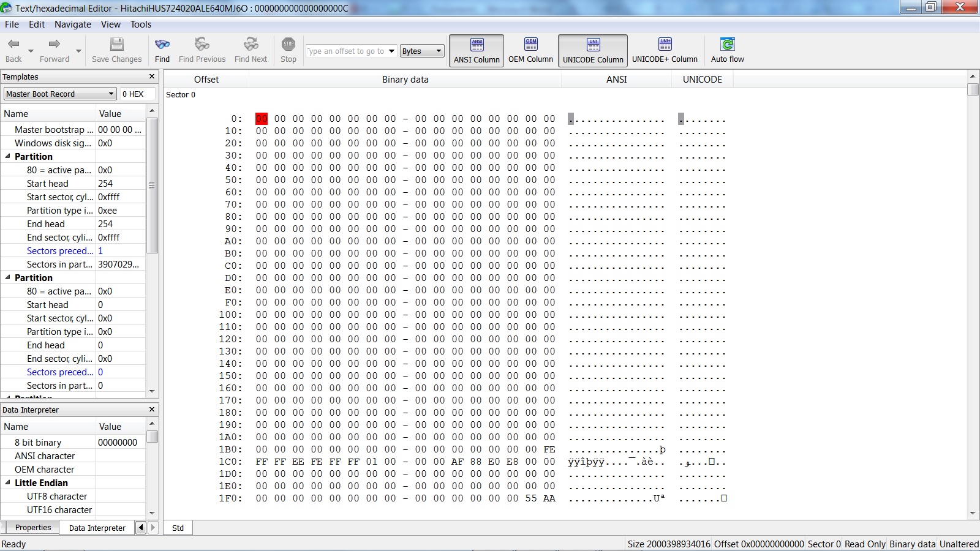Click the highlighted red 00 byte
980x551 pixels.
pyautogui.click(x=262, y=119)
